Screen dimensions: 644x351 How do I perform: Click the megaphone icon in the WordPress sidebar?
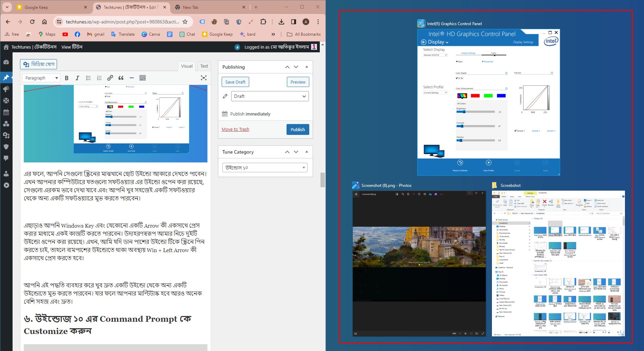(6, 89)
